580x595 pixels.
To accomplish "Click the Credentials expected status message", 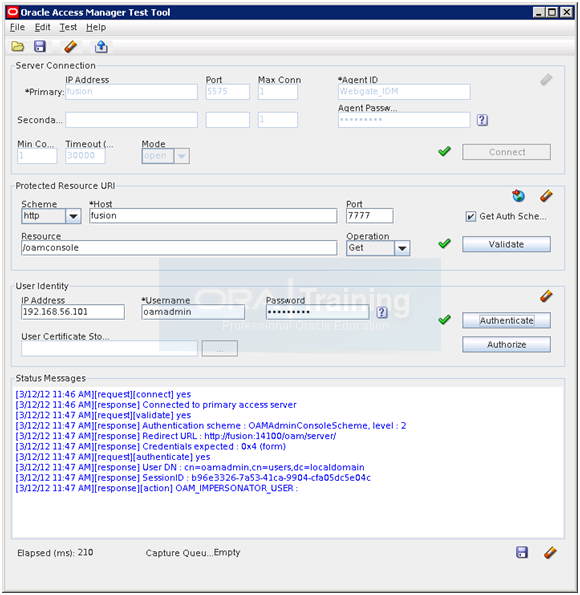I will (151, 447).
